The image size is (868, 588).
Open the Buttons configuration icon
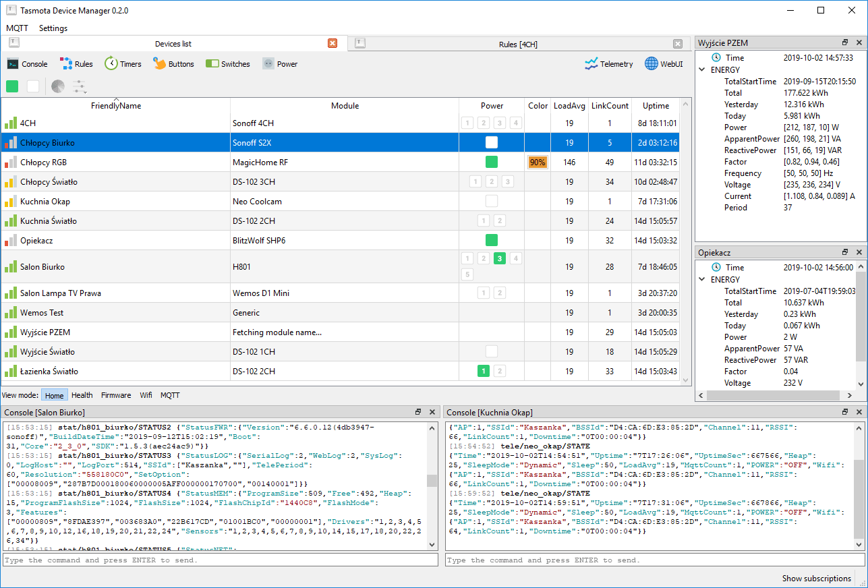tap(159, 64)
